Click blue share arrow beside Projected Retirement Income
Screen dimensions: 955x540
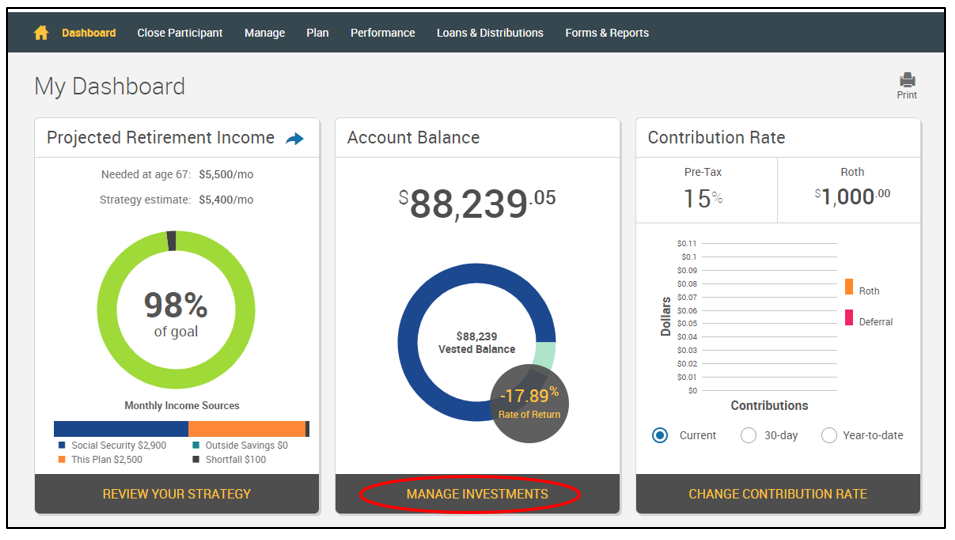coord(294,139)
